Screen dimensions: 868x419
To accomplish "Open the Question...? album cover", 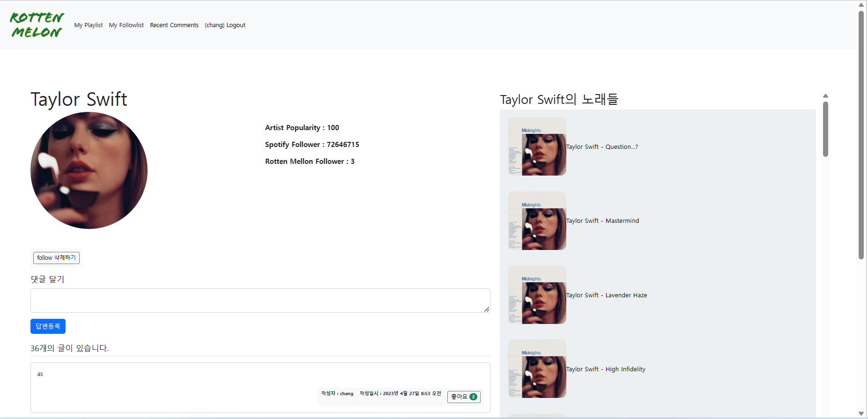I will point(537,147).
